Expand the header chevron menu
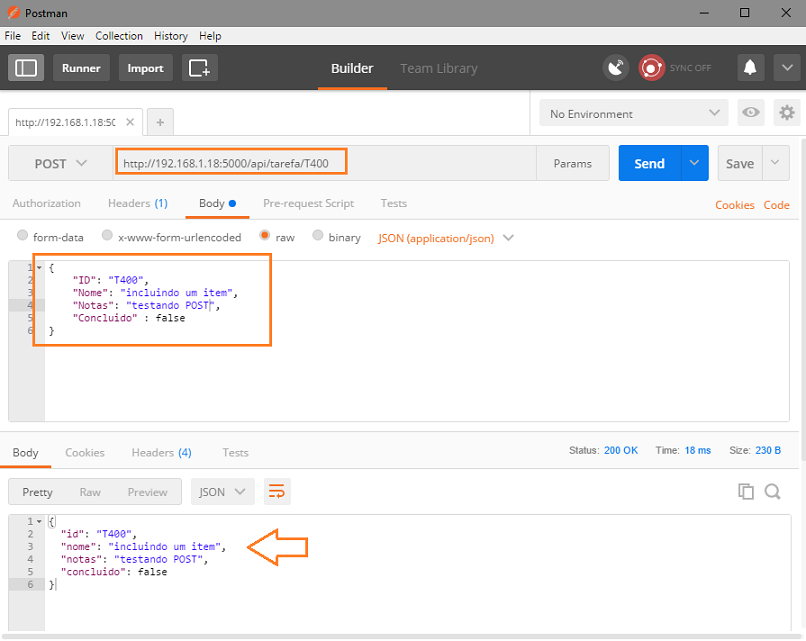 pos(787,68)
